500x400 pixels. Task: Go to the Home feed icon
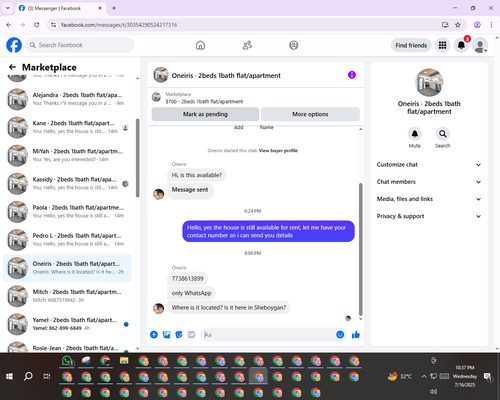[200, 45]
